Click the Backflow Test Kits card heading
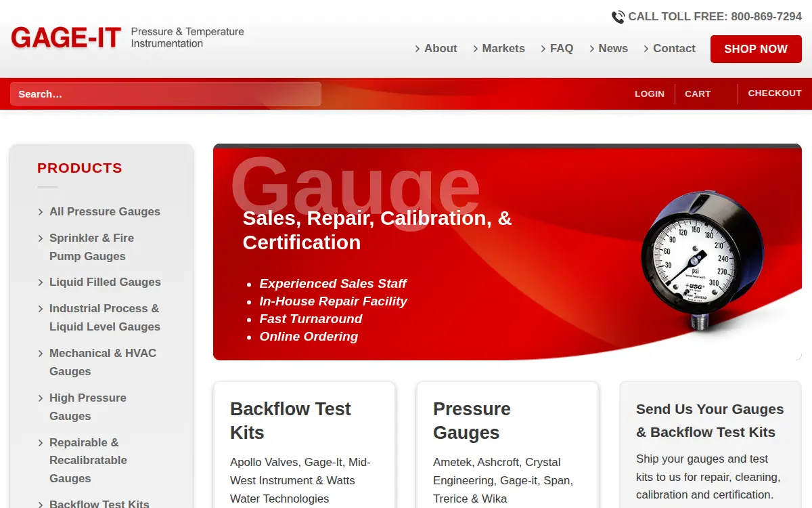The height and width of the screenshot is (508, 812). pyautogui.click(x=290, y=421)
